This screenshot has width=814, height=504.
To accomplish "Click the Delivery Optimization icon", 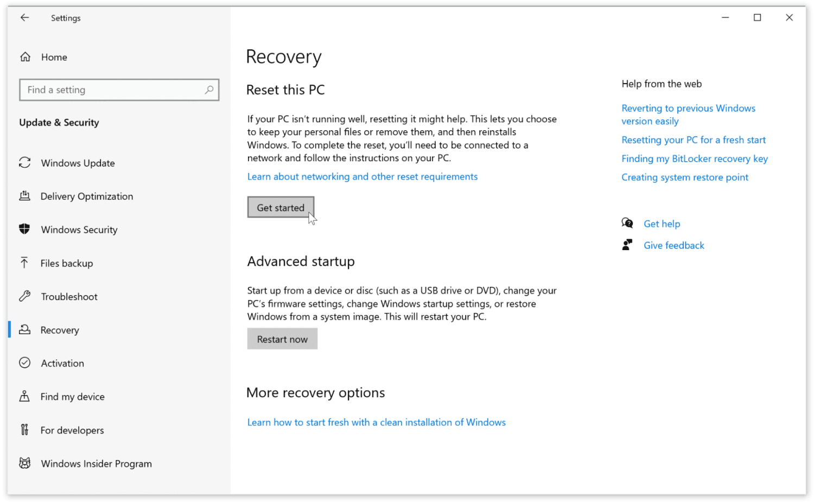I will coord(25,196).
